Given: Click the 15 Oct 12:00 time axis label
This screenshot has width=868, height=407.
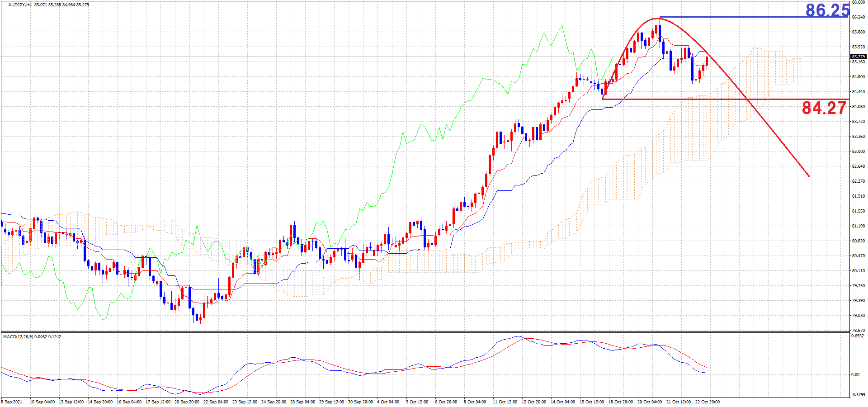Looking at the screenshot, I should click(591, 402).
